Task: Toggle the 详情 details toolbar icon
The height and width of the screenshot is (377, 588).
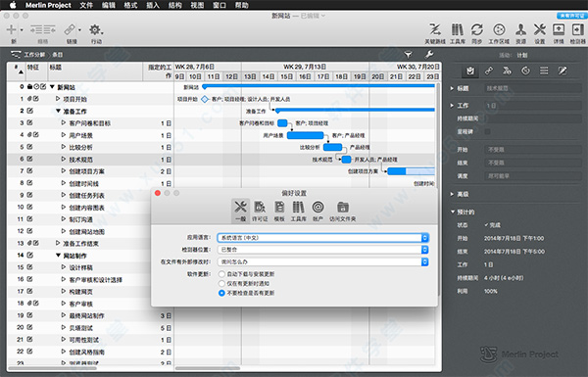Action: pos(559,29)
